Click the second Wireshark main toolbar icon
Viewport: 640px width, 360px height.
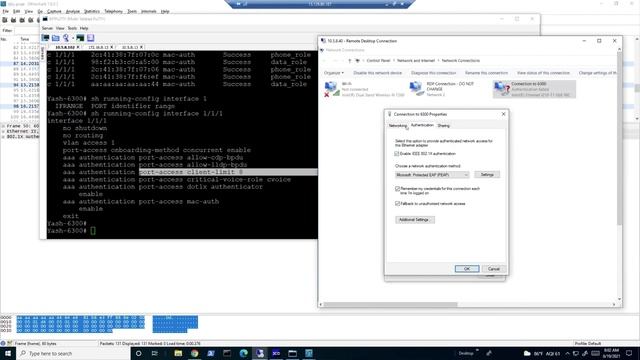(13, 20)
